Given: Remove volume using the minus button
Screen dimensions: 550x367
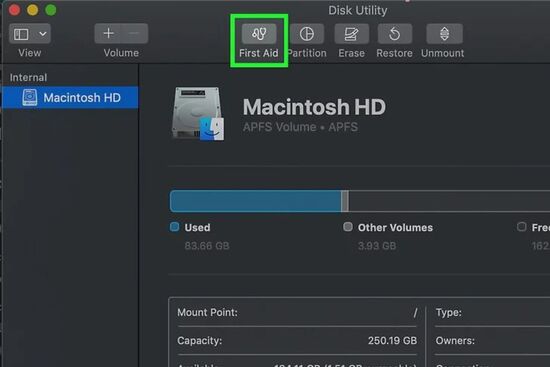Looking at the screenshot, I should click(x=134, y=34).
